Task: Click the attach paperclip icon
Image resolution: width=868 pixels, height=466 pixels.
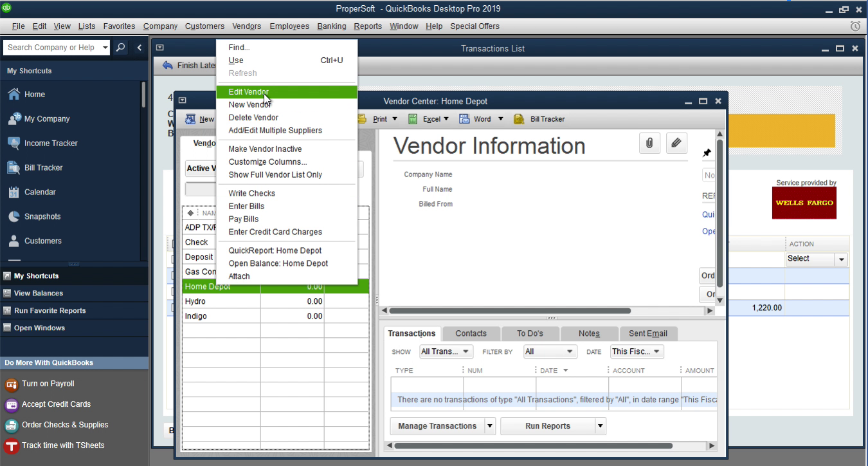Action: (x=649, y=144)
